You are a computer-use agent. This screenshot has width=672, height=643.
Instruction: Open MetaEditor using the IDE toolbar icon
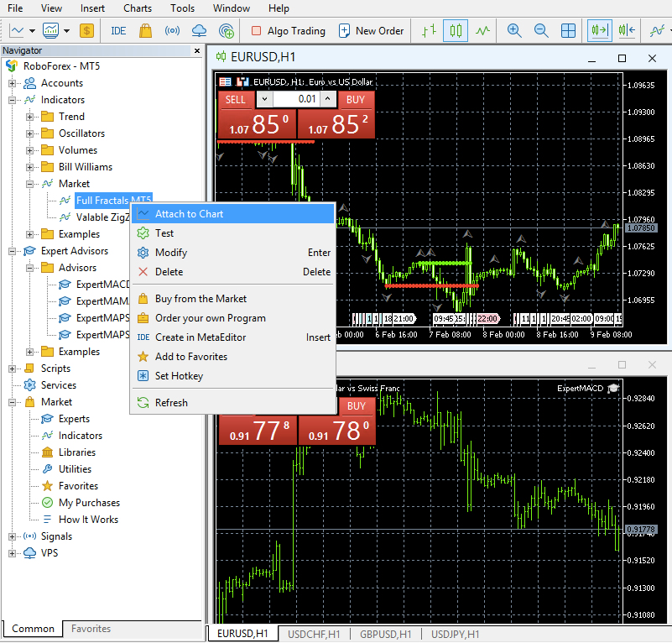tap(118, 30)
